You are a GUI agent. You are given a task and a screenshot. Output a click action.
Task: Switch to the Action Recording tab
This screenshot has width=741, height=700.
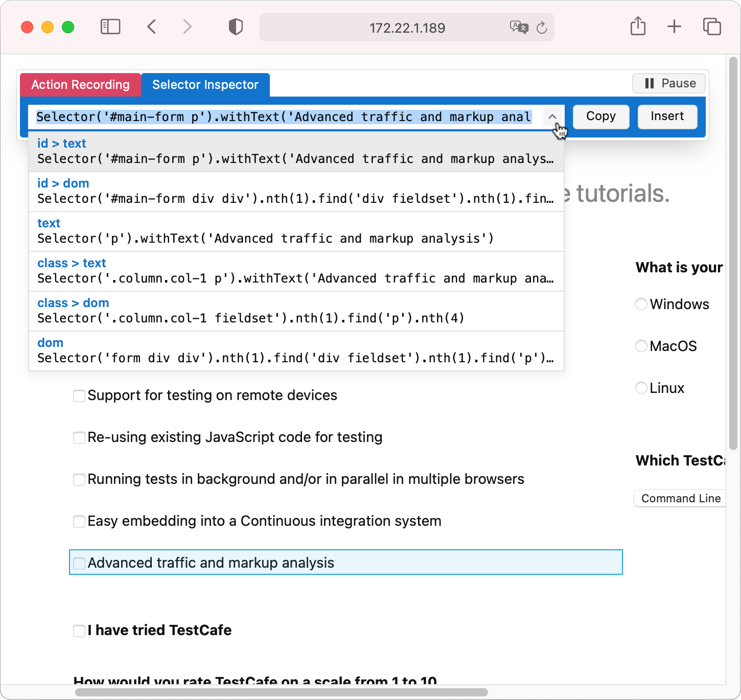pos(80,85)
